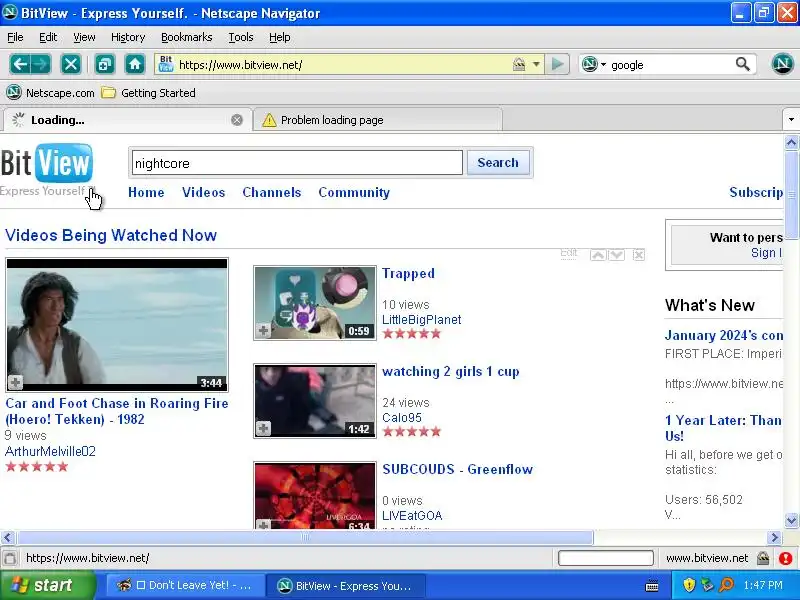
Task: Go to the Channels nav link
Action: [271, 192]
